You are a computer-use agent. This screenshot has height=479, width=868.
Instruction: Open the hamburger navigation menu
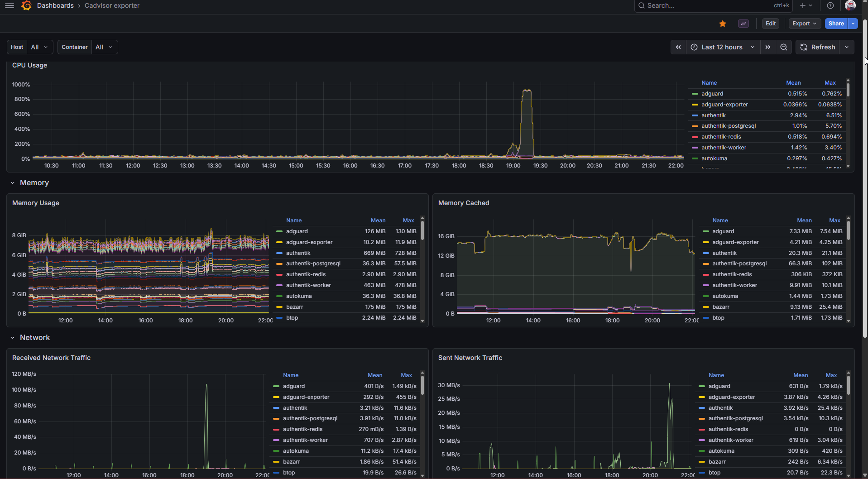click(x=10, y=5)
